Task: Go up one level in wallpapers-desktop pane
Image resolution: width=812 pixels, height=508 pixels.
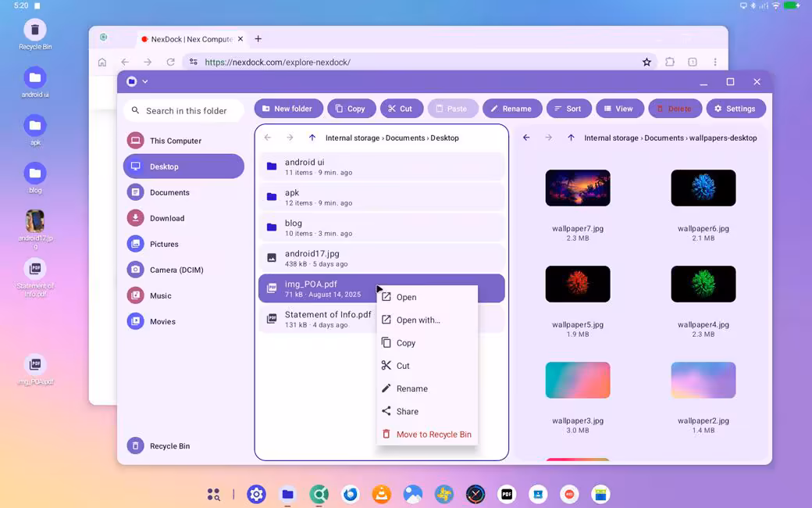Action: tap(571, 138)
